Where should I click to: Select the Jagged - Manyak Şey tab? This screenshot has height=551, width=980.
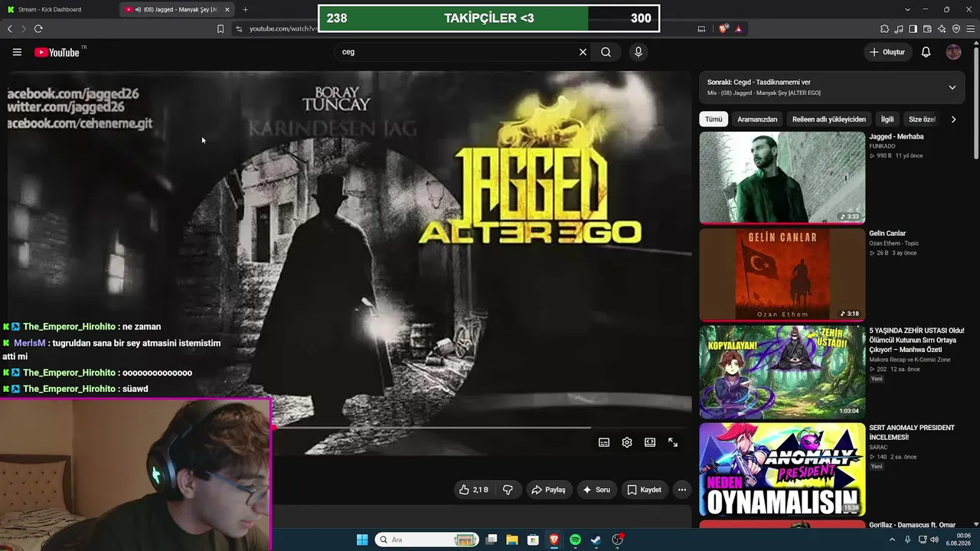[x=177, y=9]
